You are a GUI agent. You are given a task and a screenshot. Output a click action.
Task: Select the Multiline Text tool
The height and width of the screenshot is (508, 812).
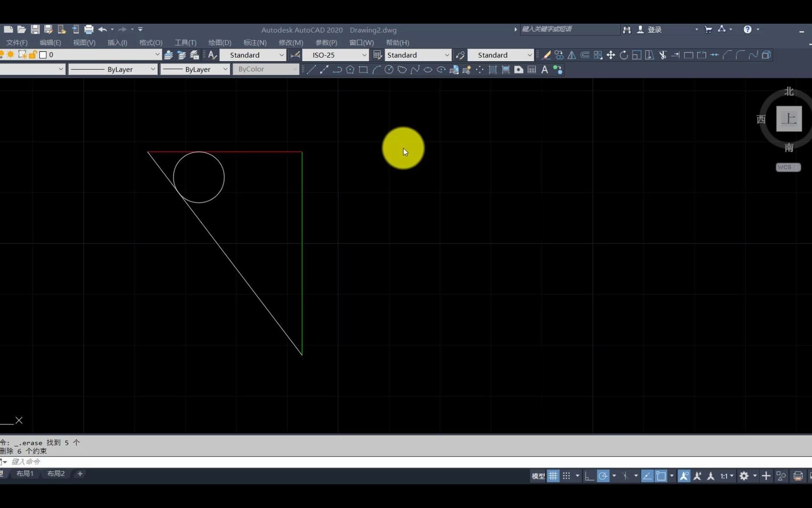pos(544,69)
